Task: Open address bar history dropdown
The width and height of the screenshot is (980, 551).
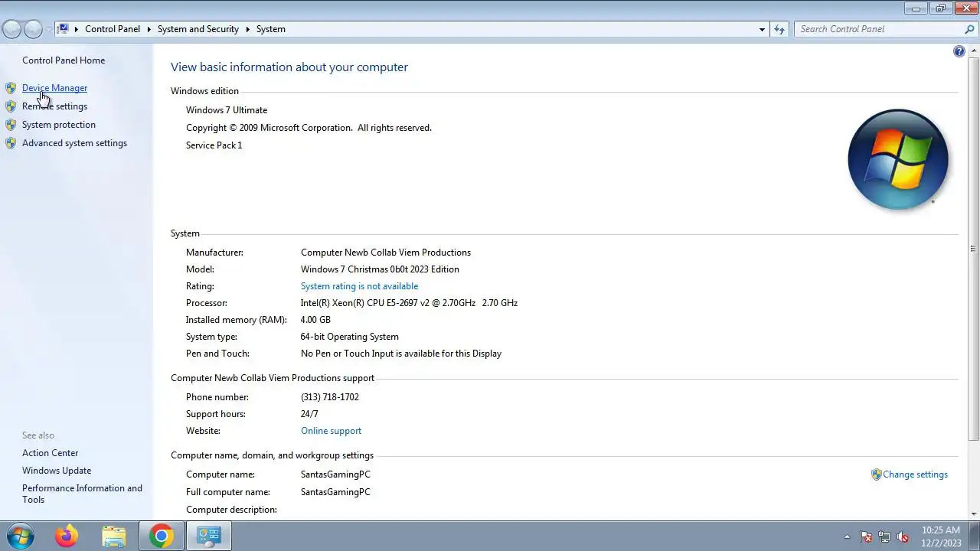Action: click(x=762, y=29)
